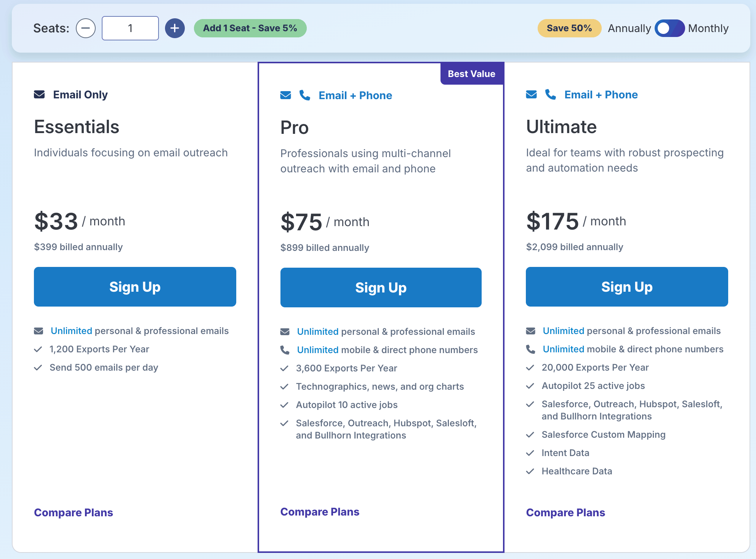The image size is (756, 559).
Task: Click the envelope icon beside Ultimate's unlimited emails feature
Action: (530, 331)
